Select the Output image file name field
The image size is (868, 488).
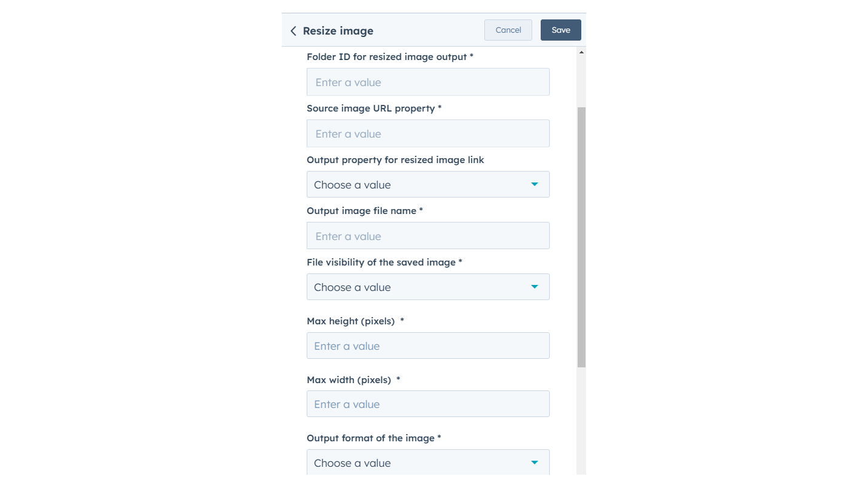pos(428,236)
